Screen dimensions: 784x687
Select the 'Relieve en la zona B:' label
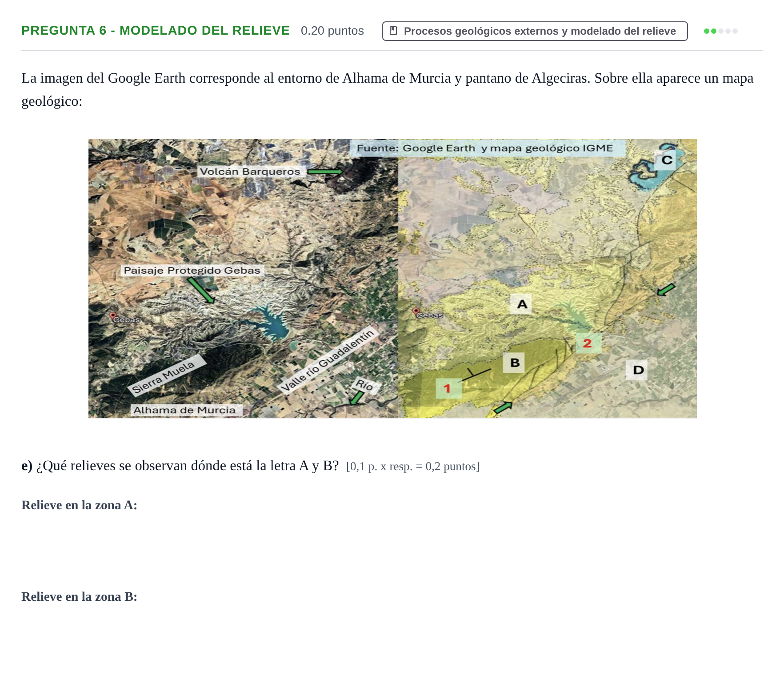coord(79,597)
